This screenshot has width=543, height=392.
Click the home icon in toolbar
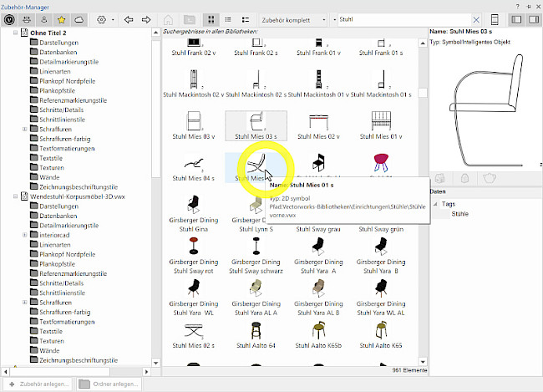tap(169, 18)
